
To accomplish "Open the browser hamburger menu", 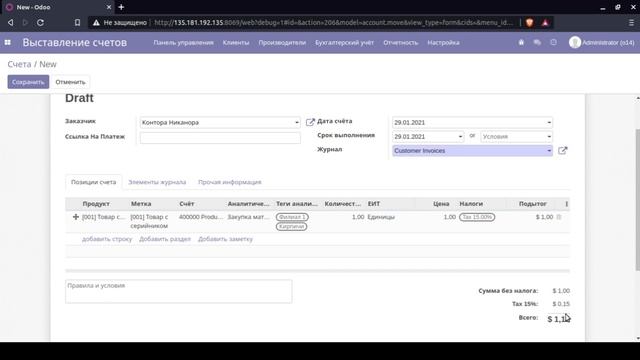I will pos(631,22).
